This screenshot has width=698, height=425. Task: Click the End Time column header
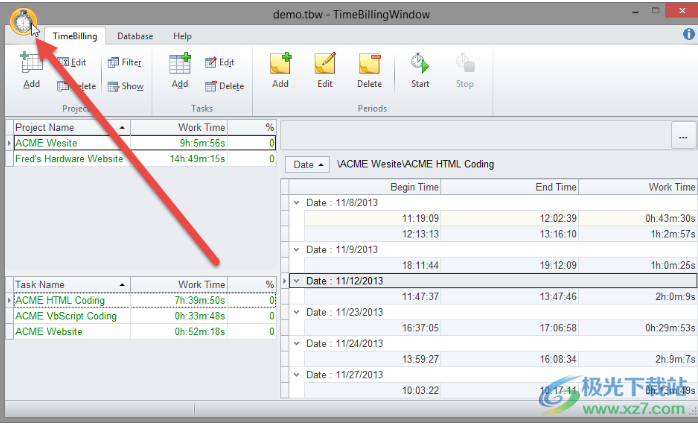[x=509, y=187]
